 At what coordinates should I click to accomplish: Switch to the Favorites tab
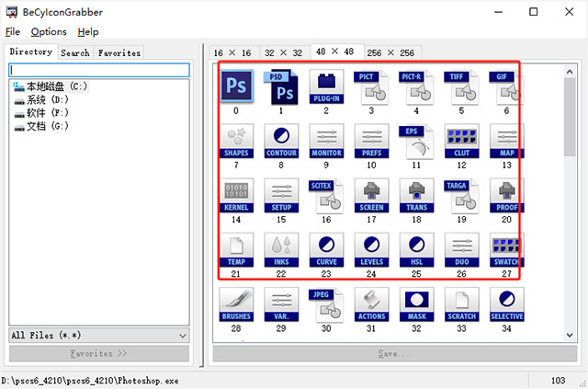pyautogui.click(x=119, y=53)
